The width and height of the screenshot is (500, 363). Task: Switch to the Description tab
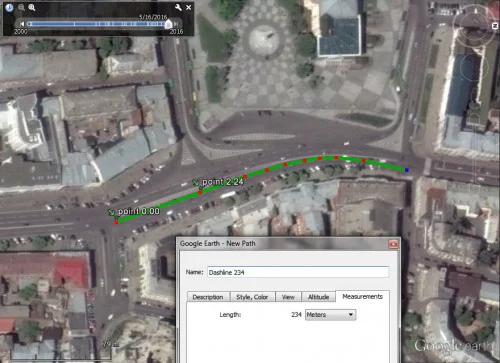point(208,297)
